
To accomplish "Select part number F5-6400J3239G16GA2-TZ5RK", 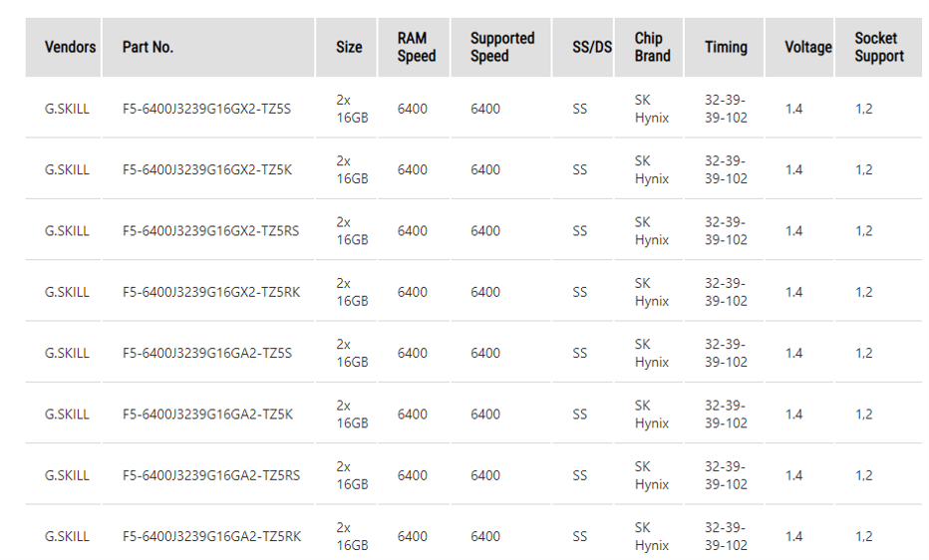I will pyautogui.click(x=211, y=536).
